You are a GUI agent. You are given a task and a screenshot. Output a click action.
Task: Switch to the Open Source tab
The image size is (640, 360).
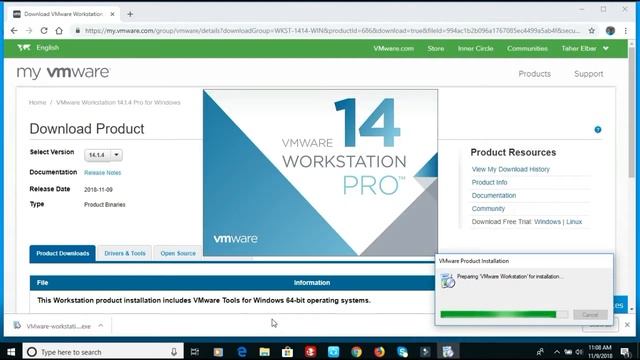178,253
